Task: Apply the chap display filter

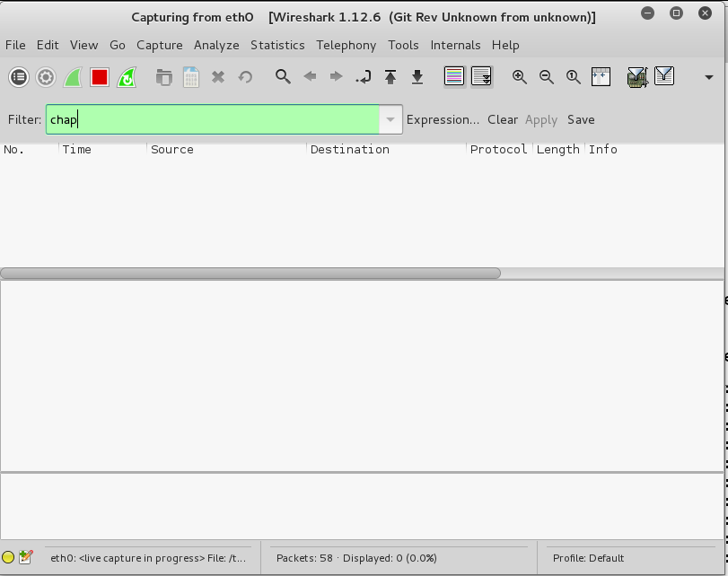Action: click(x=541, y=119)
